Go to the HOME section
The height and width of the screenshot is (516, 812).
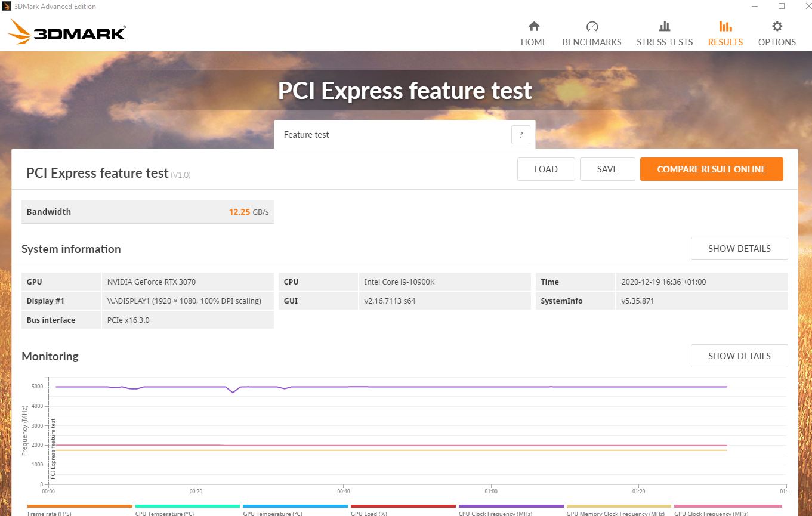point(533,33)
